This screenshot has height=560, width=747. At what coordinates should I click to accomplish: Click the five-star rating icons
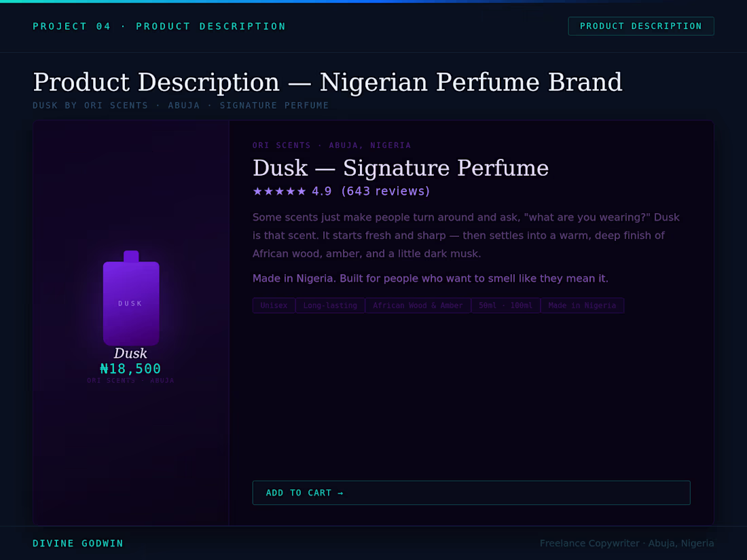pos(280,191)
